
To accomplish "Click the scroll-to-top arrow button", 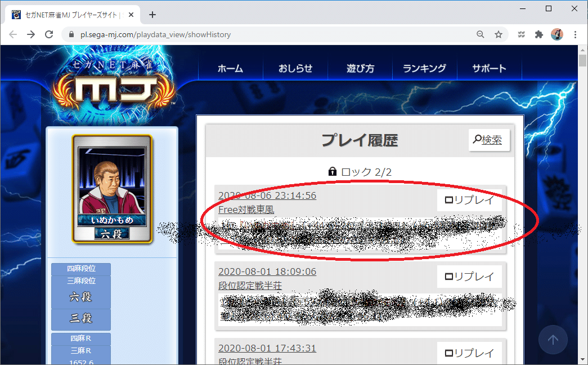I will [x=553, y=340].
